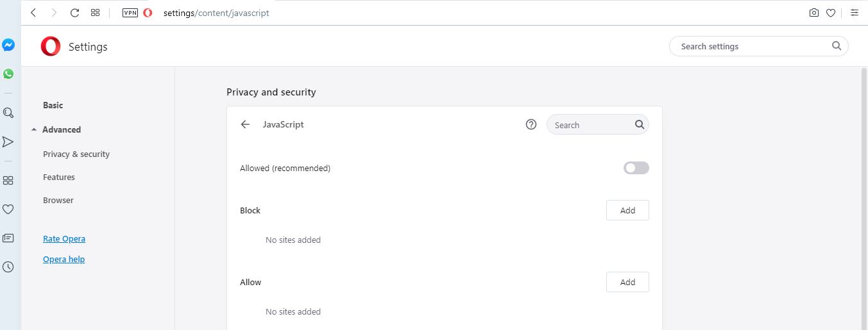The height and width of the screenshot is (330, 868).
Task: Open the Easy Setup menu icon
Action: pyautogui.click(x=855, y=13)
